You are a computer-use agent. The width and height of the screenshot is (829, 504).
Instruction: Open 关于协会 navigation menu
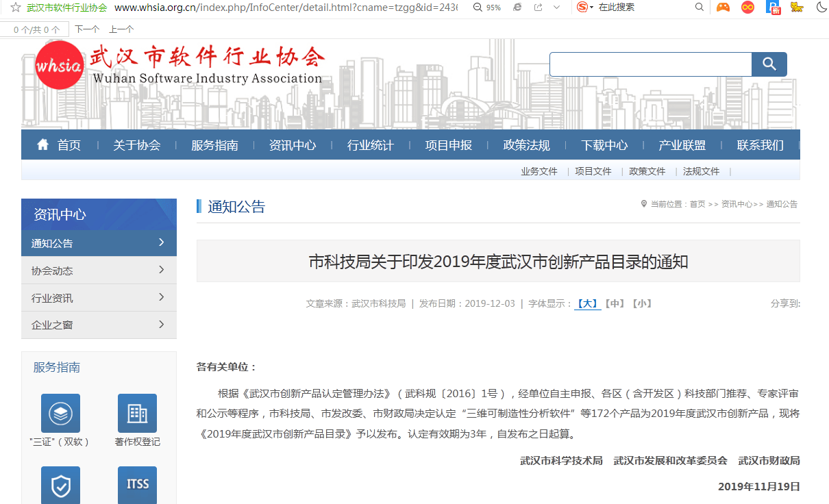[137, 145]
